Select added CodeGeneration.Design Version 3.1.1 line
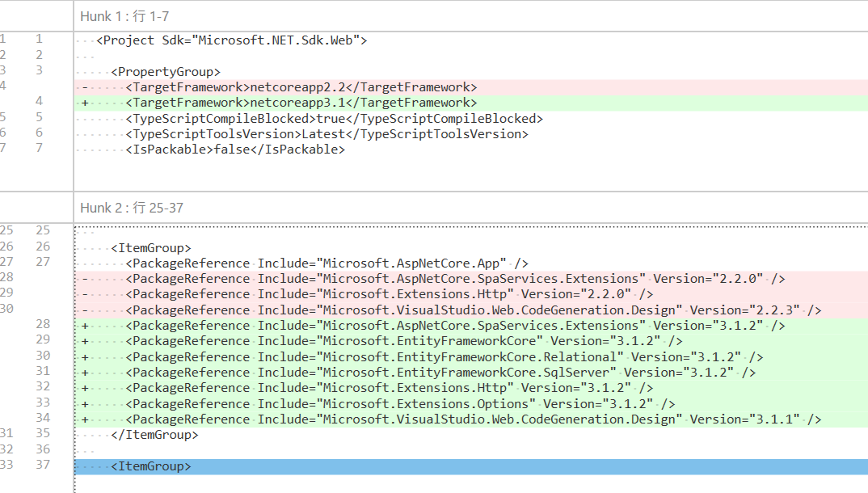 click(470, 420)
